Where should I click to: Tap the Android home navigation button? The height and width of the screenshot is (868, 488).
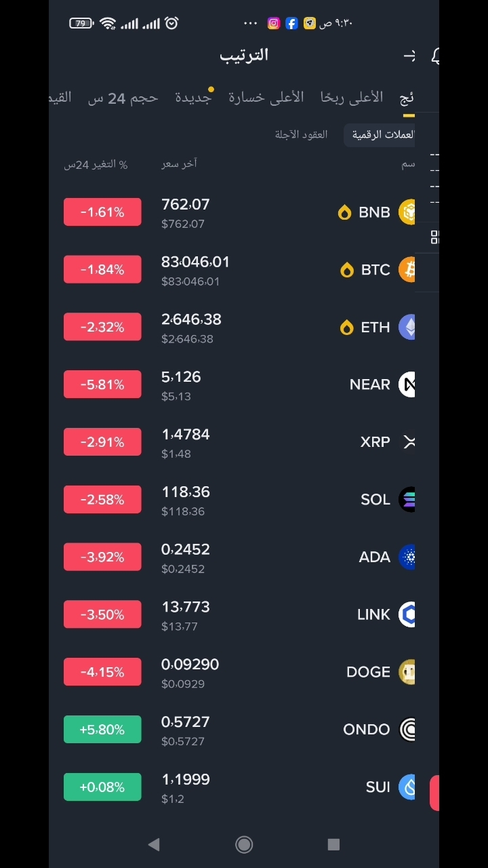pyautogui.click(x=244, y=844)
